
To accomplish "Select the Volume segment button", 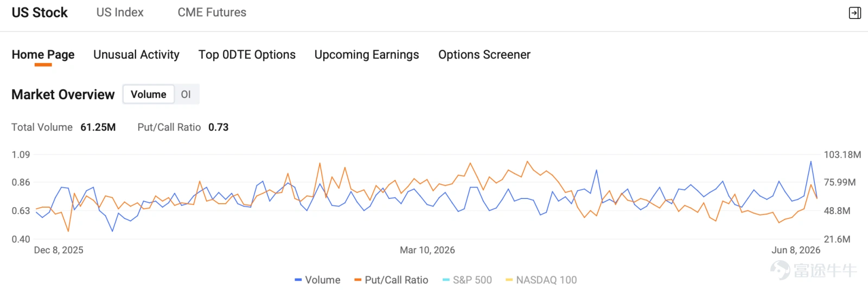I will 149,94.
